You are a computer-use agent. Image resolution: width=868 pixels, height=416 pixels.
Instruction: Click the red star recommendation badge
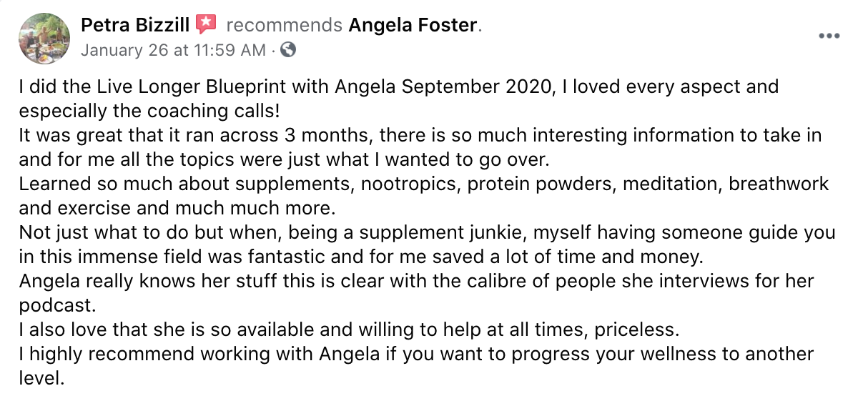pyautogui.click(x=206, y=25)
